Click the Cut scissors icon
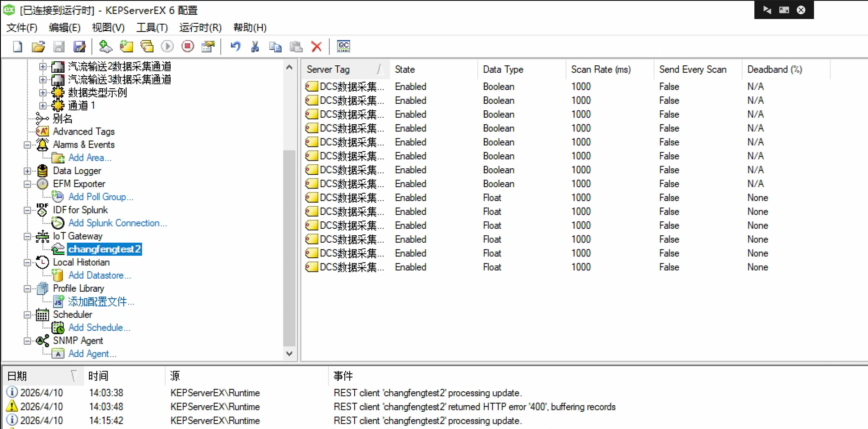This screenshot has width=868, height=429. click(x=255, y=46)
